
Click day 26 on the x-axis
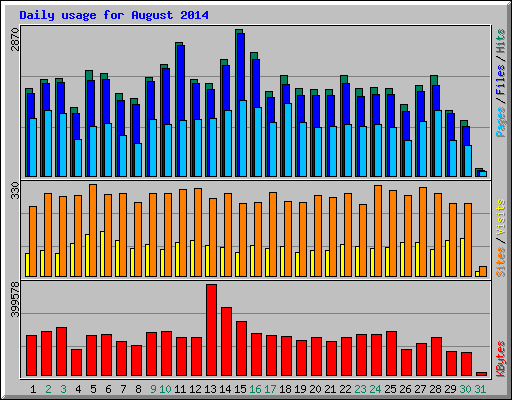tap(405, 389)
